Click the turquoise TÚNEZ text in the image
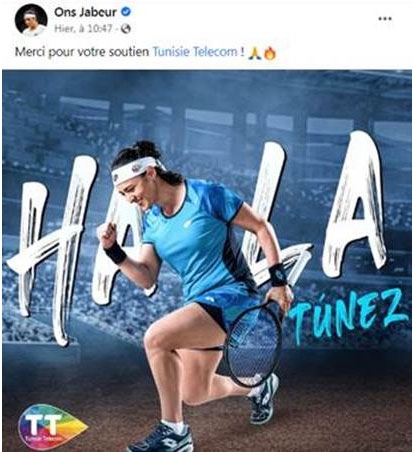 click(347, 316)
